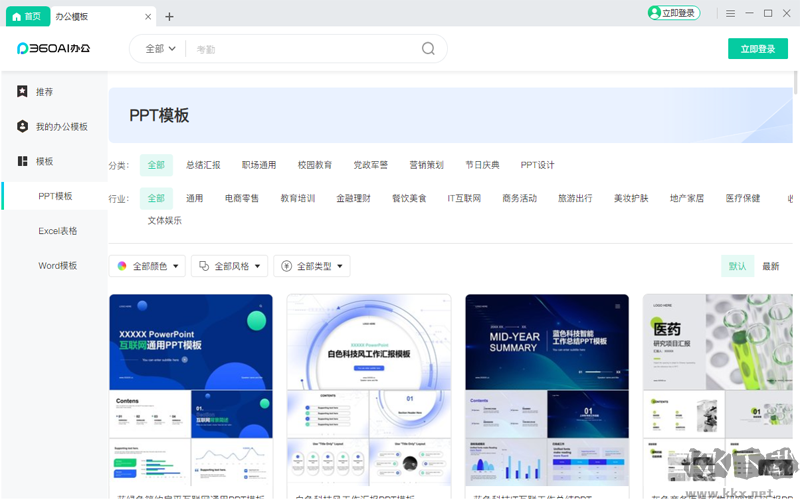Expand the 全部风格 dropdown
The image size is (800, 500).
click(x=230, y=266)
